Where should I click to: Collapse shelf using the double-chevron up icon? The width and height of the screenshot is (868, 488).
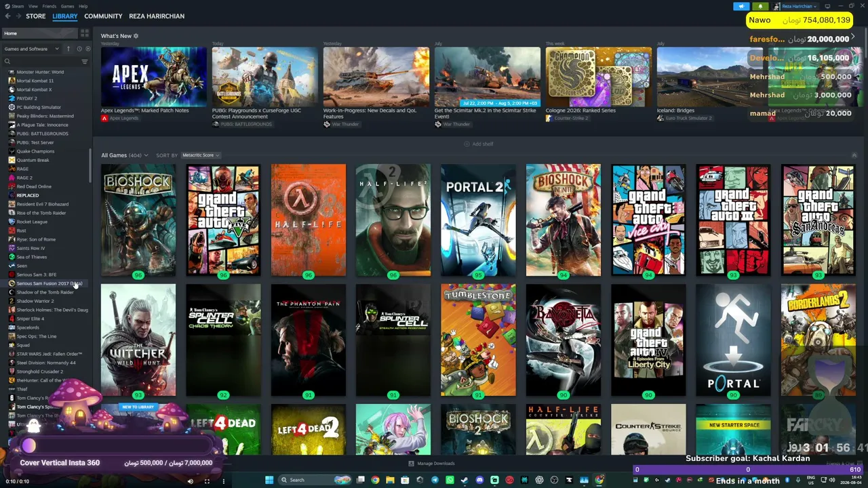tap(854, 155)
